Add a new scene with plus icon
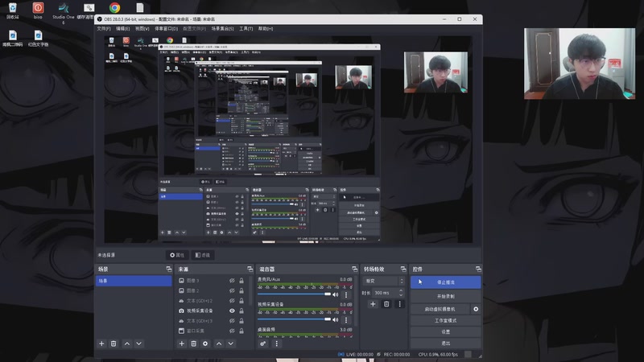Image resolution: width=644 pixels, height=362 pixels. point(101,343)
